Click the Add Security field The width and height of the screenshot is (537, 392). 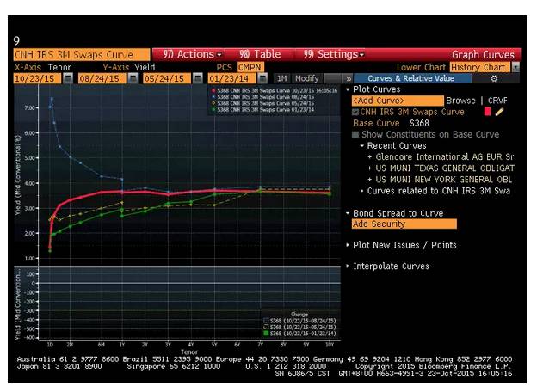pos(404,224)
